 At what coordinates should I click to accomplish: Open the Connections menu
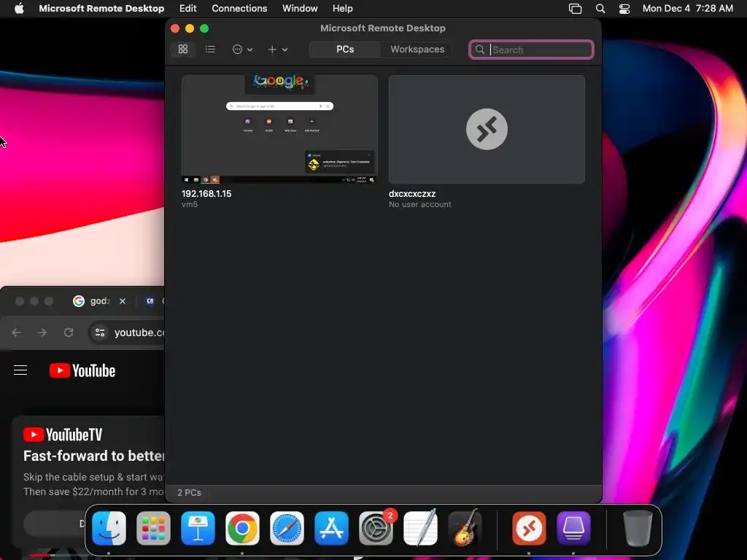(x=239, y=8)
